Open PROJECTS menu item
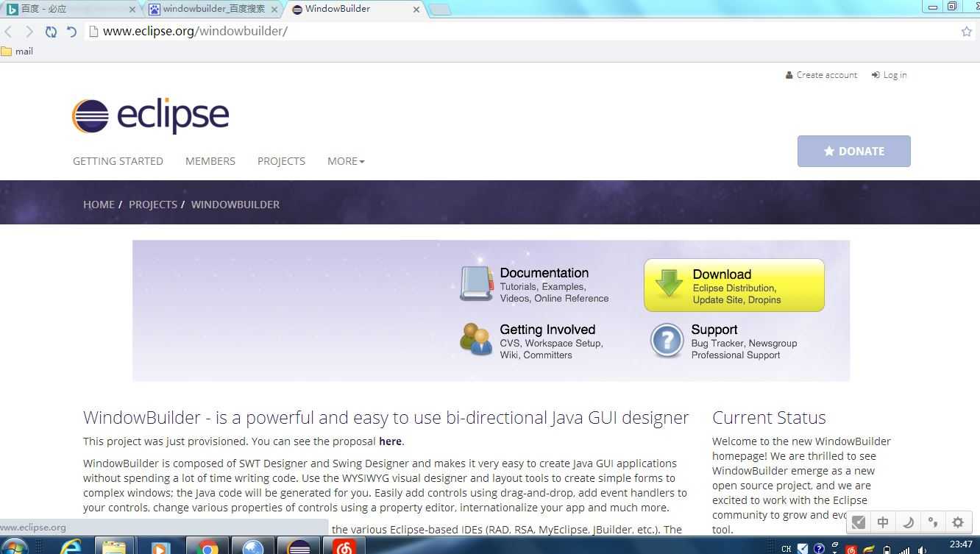 281,161
